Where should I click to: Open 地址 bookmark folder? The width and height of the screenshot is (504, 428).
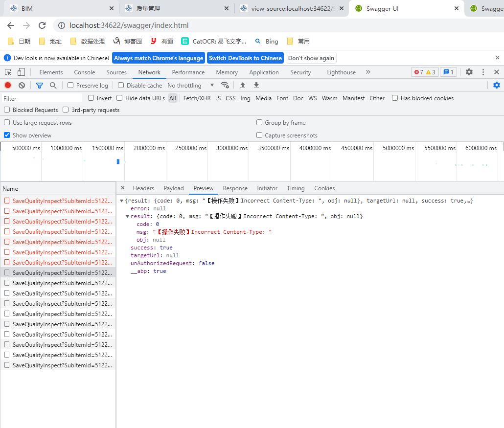pos(50,41)
